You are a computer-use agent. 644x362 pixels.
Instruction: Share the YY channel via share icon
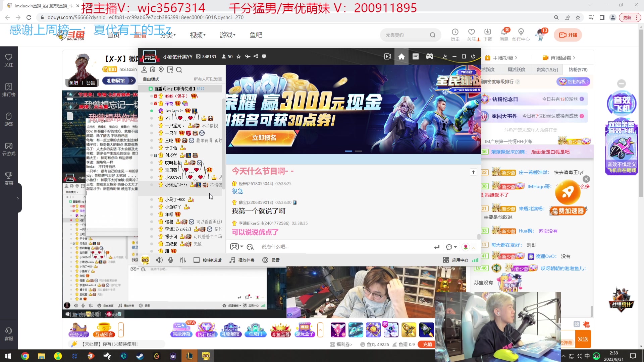(x=256, y=57)
